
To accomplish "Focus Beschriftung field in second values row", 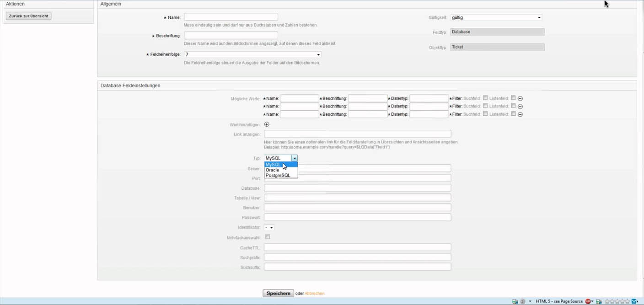I will (x=368, y=106).
